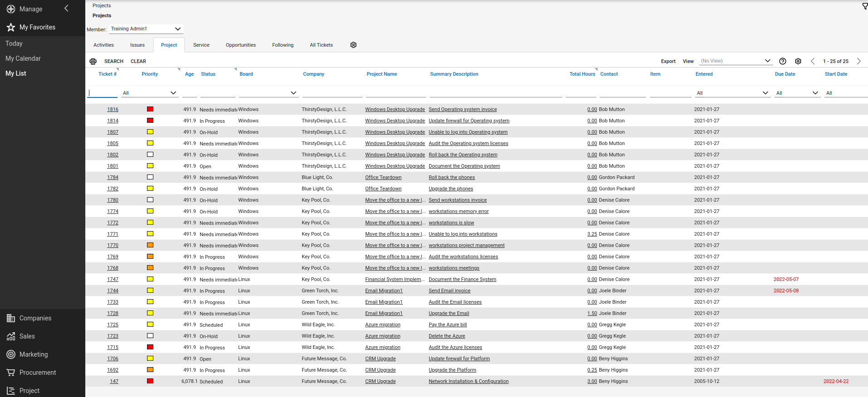
Task: Open Network Installation & Configuration link
Action: coord(469,381)
